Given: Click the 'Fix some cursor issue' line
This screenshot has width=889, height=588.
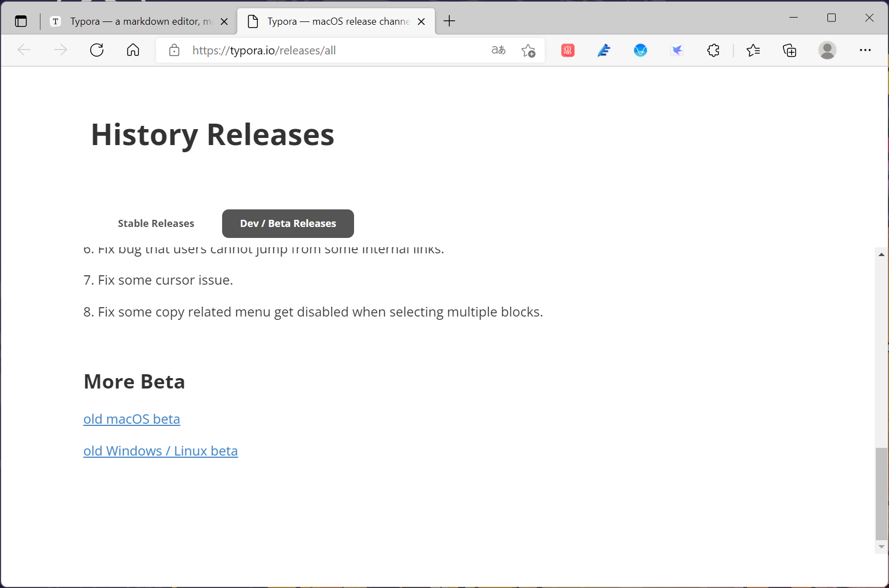Looking at the screenshot, I should click(x=158, y=280).
